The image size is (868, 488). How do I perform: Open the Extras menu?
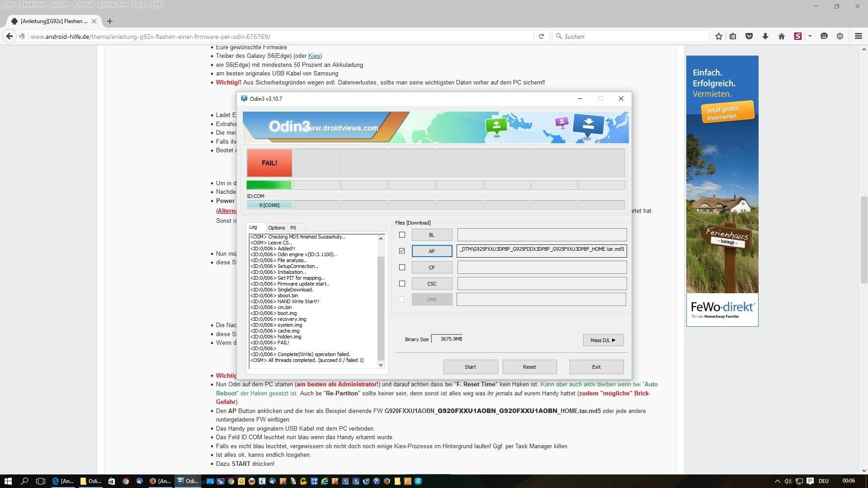(140, 5)
